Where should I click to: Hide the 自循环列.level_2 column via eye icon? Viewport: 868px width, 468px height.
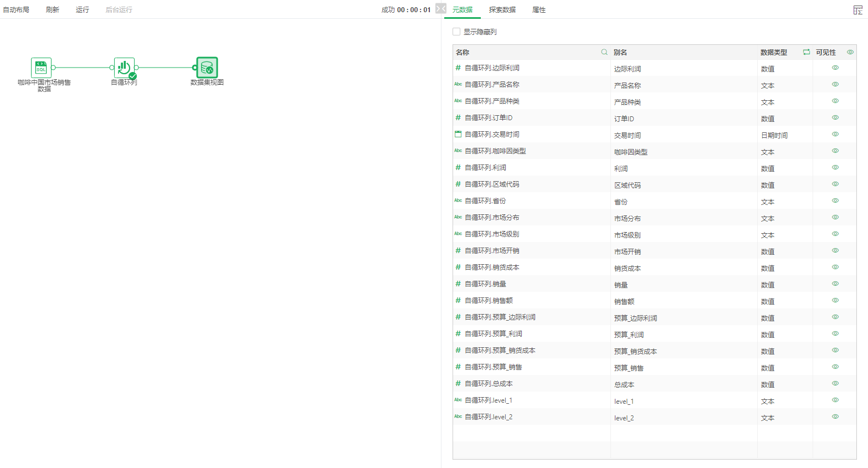(835, 416)
